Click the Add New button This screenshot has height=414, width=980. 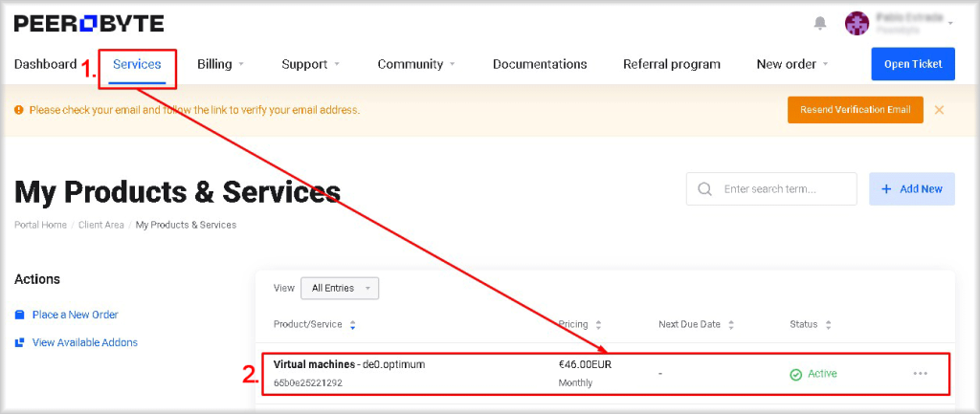(x=912, y=188)
